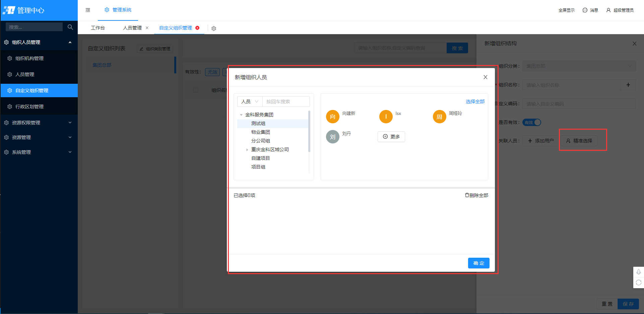Collapse the 金科服务集团 tree node
Screen dimensions: 644x314
(x=241, y=115)
